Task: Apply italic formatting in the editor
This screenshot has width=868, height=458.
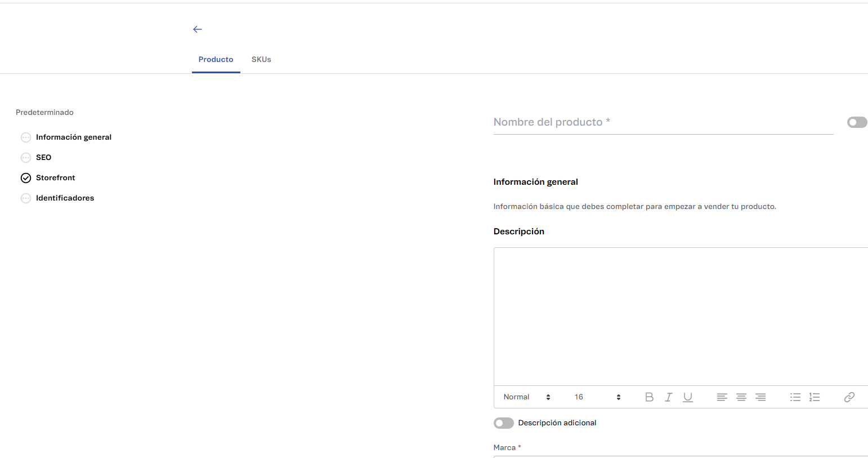Action: coord(668,397)
